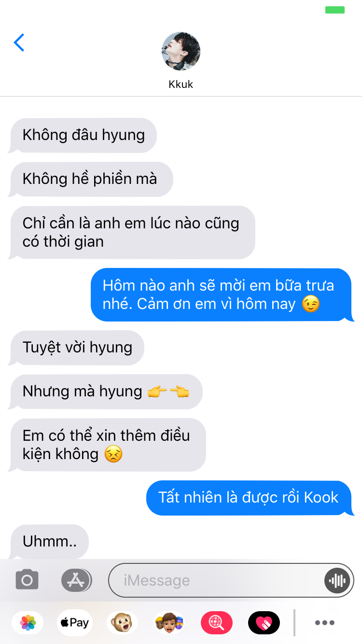Open the red globe image search app
This screenshot has width=362, height=644.
217,623
